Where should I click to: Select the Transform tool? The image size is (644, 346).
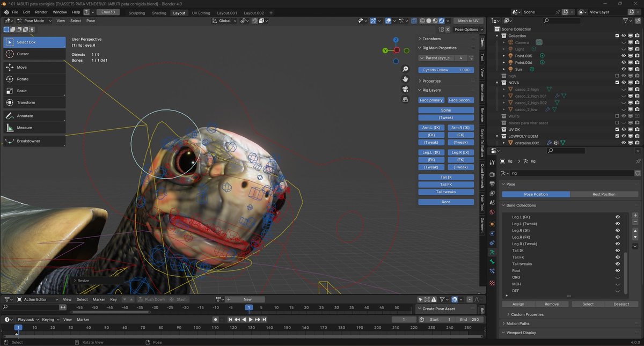34,102
